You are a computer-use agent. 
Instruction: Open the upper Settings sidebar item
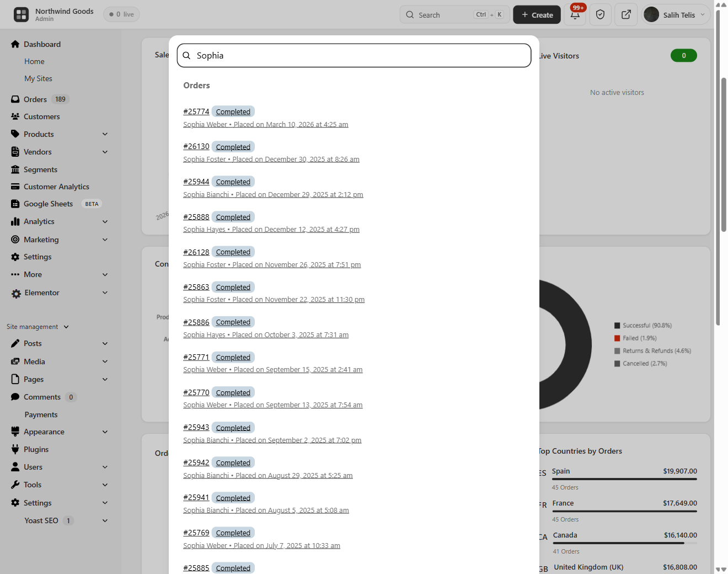click(38, 257)
